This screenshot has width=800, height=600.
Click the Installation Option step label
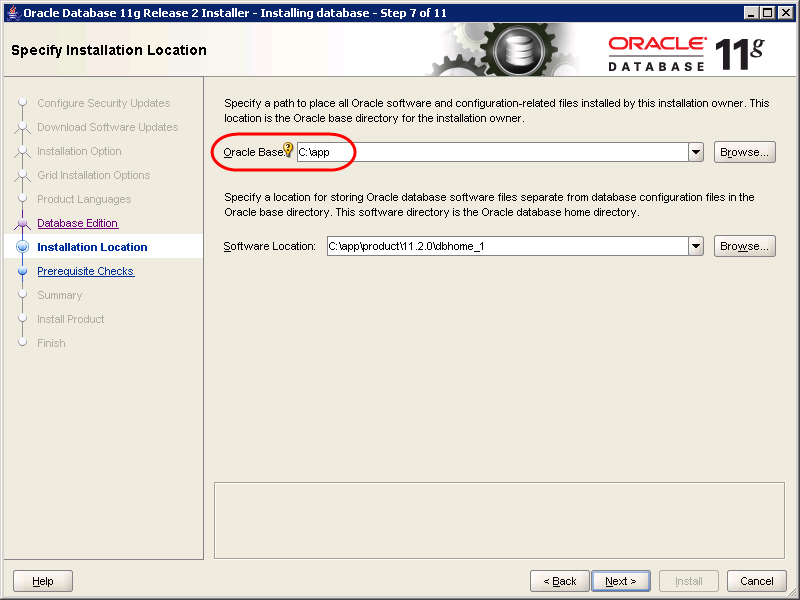coord(79,151)
